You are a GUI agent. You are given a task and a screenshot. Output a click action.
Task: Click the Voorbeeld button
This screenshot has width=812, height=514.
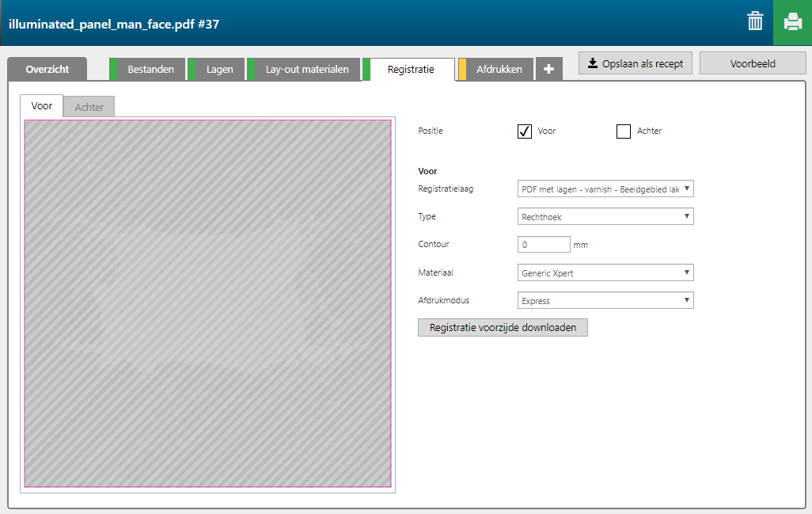pyautogui.click(x=752, y=63)
